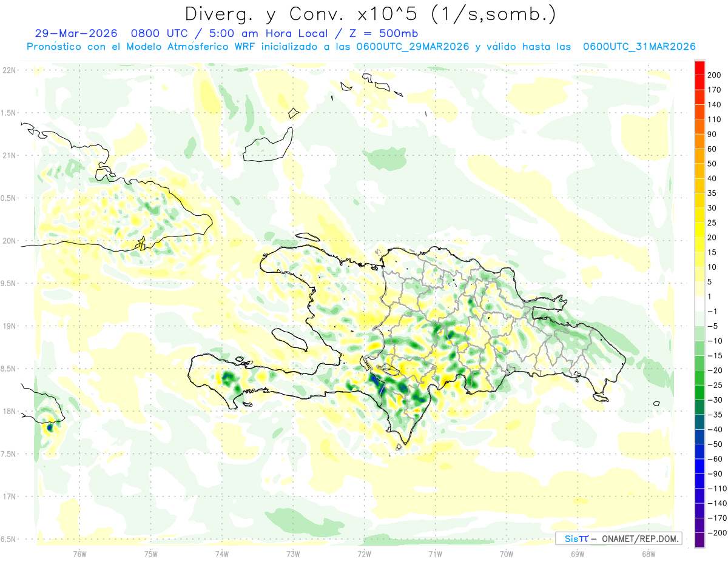Select the white swatch between 1 and -1

point(699,304)
